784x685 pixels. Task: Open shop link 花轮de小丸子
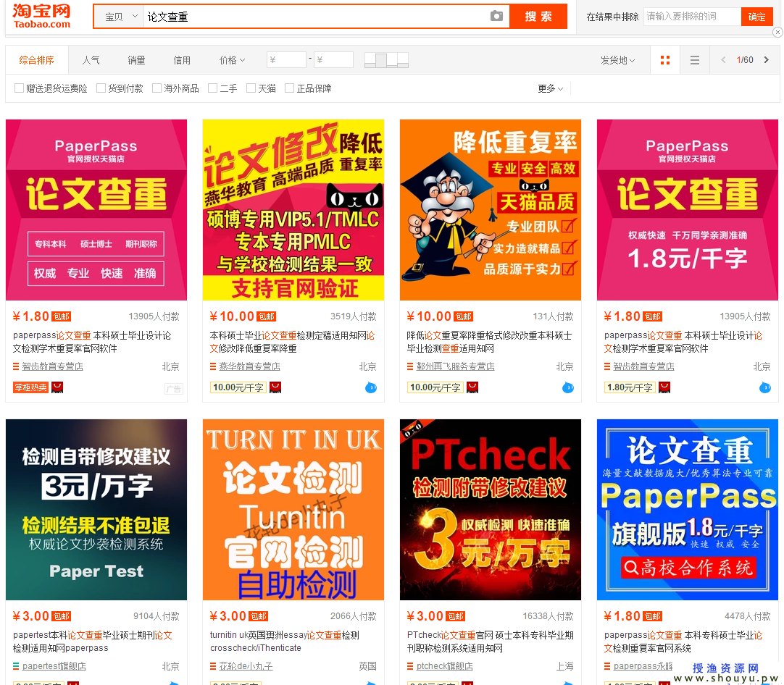click(x=246, y=666)
